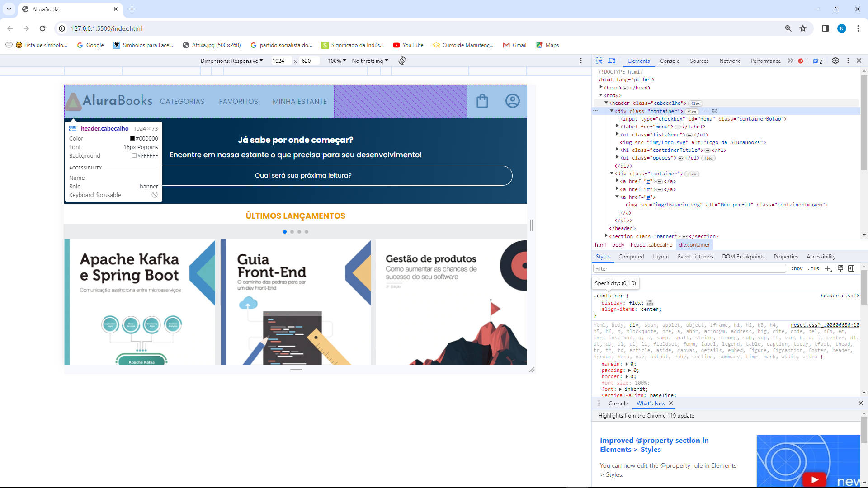Select the Computed tab in DevTools

tap(631, 256)
